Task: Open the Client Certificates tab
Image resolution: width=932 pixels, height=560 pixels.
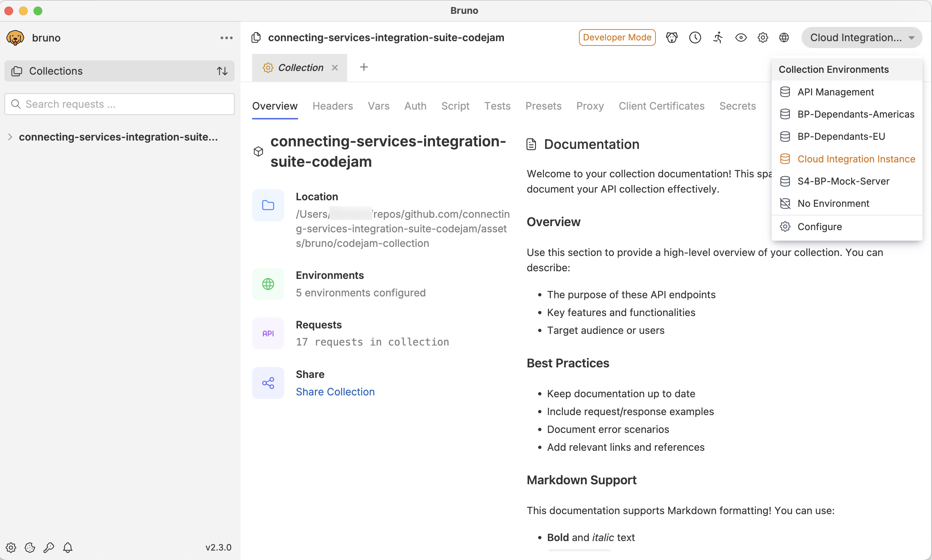Action: [x=661, y=106]
